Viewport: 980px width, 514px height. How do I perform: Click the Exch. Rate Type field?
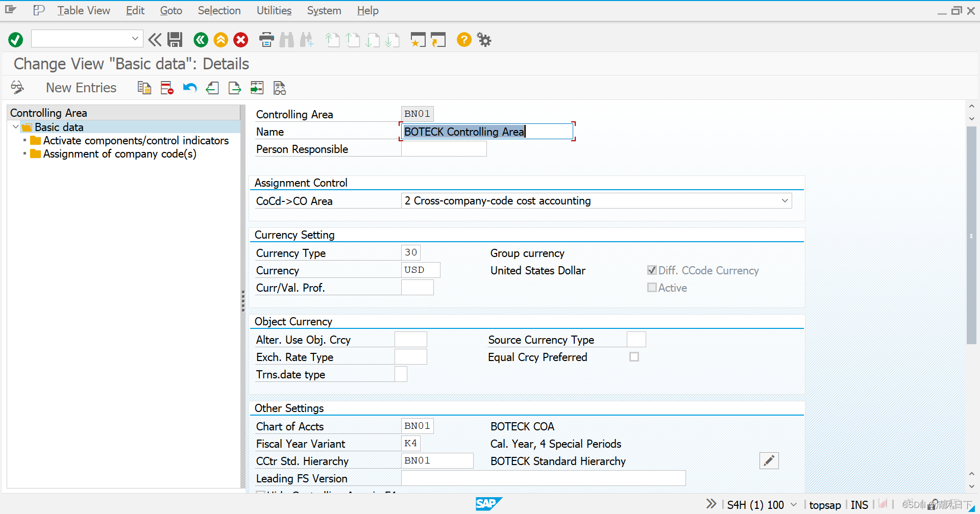pos(411,356)
